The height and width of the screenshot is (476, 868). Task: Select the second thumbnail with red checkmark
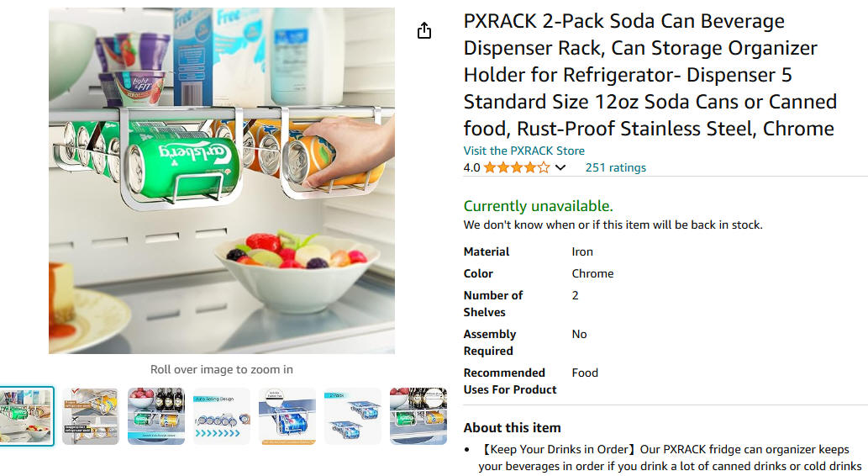click(90, 416)
